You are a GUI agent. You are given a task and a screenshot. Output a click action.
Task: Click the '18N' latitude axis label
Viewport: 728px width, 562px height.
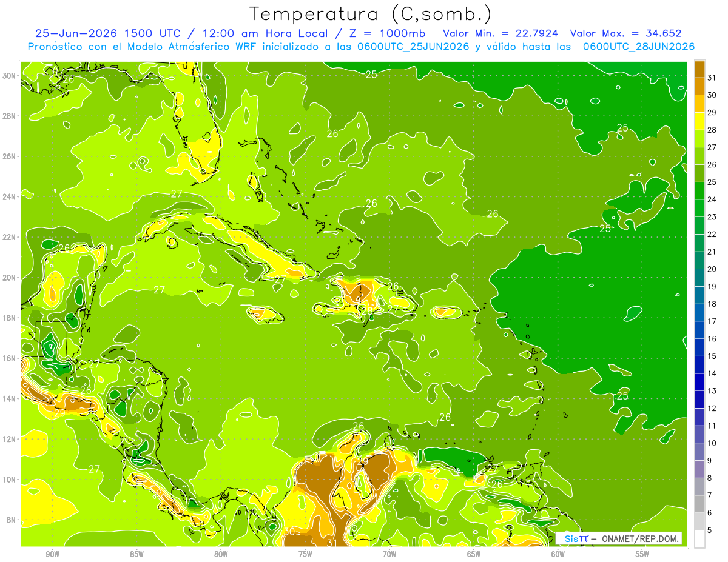pyautogui.click(x=10, y=318)
